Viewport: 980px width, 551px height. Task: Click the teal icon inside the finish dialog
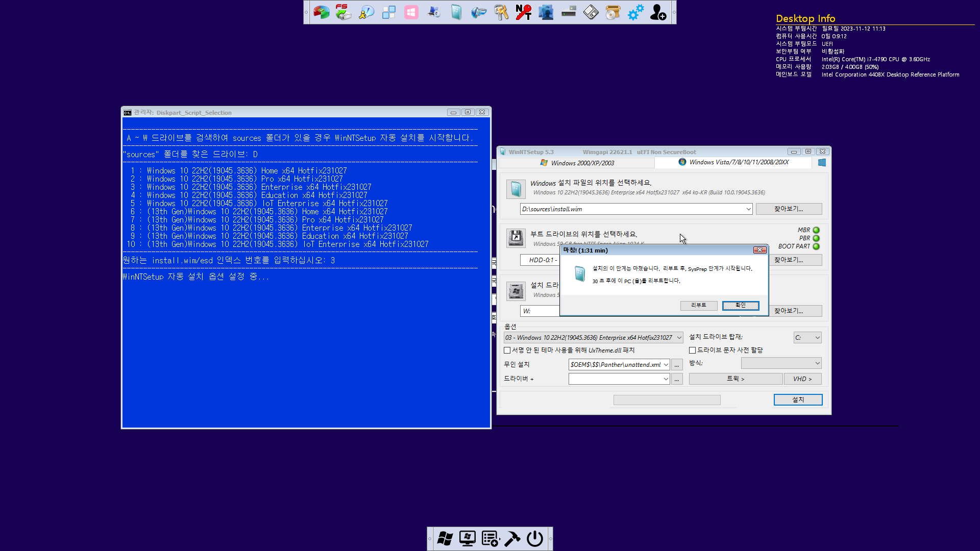coord(580,273)
